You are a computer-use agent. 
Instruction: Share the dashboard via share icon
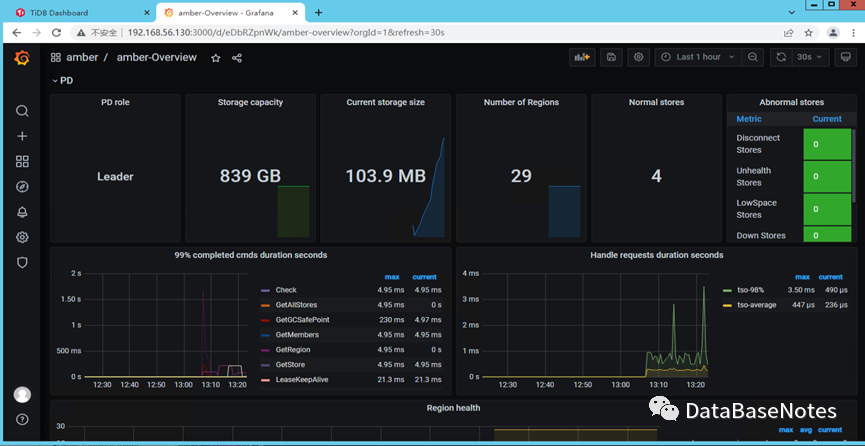[x=237, y=58]
